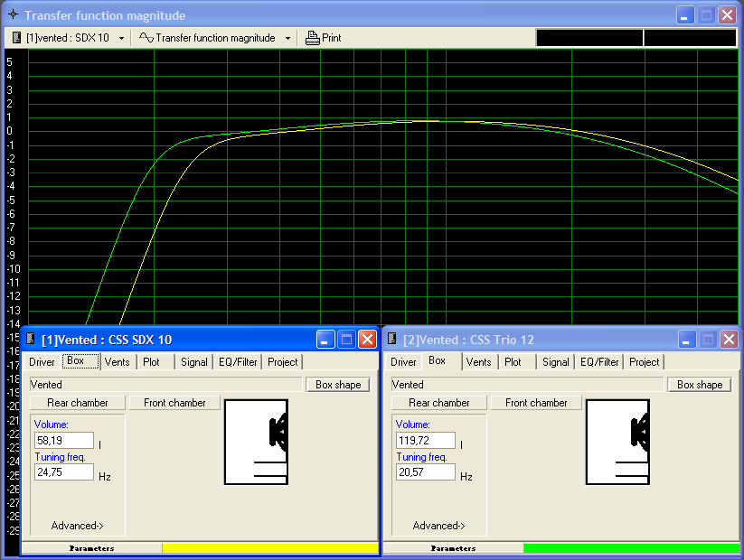The width and height of the screenshot is (744, 560).
Task: Switch to Driver tab in CSS Trio 12 window
Action: 403,362
